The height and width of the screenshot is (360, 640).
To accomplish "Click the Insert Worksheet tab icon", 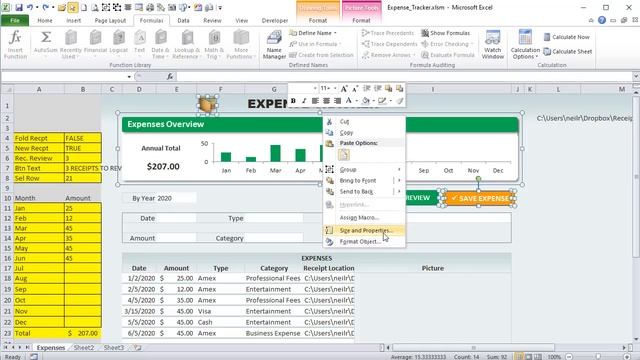I will [138, 348].
